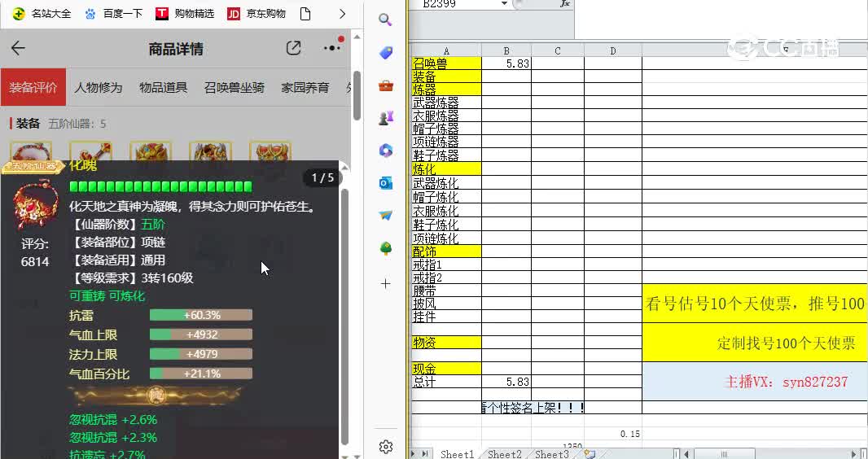Select the 5.83 cell beside 召唤兽
868x459 pixels.
click(x=506, y=63)
